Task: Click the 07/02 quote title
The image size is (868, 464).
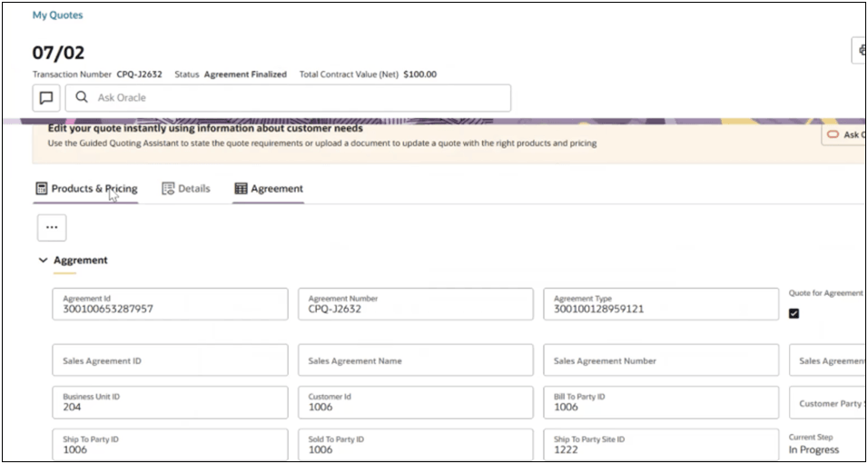Action: pos(59,53)
